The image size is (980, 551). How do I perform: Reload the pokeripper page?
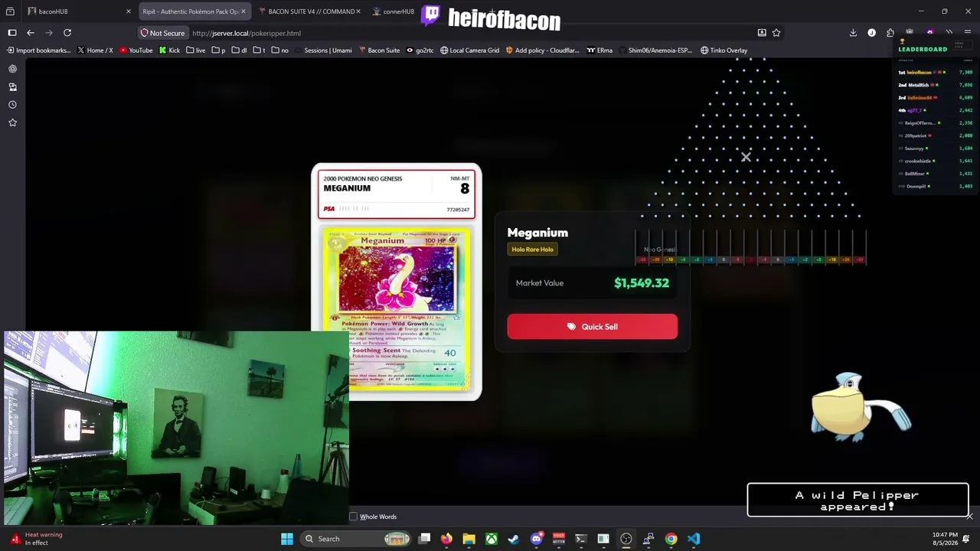pyautogui.click(x=67, y=33)
